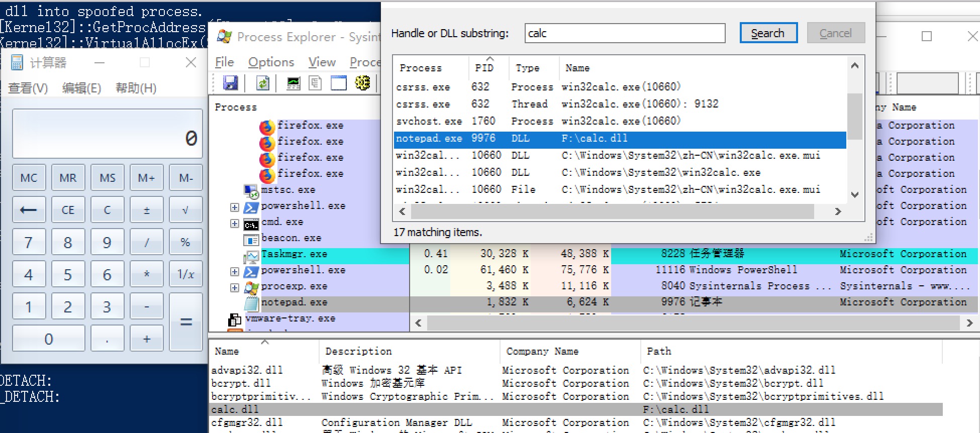Click the PowerShell icon in PID 11116 row

251,271
